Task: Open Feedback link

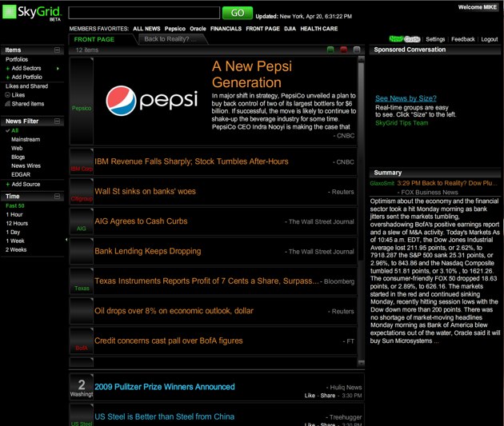Action: click(x=463, y=39)
